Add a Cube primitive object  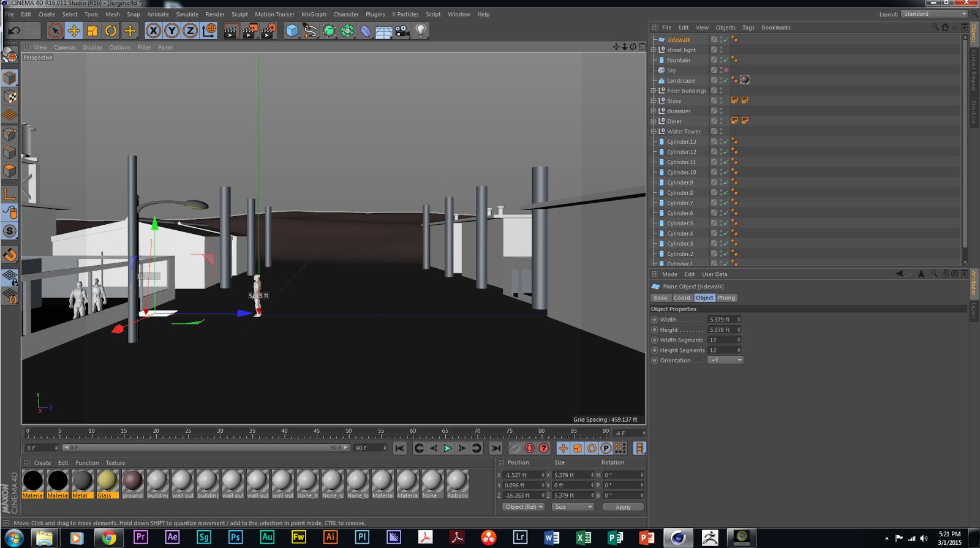coord(292,31)
